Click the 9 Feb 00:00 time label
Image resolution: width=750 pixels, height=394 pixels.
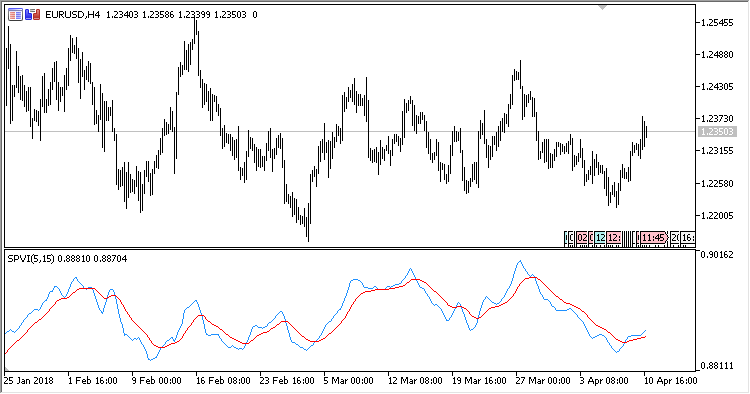coord(156,381)
